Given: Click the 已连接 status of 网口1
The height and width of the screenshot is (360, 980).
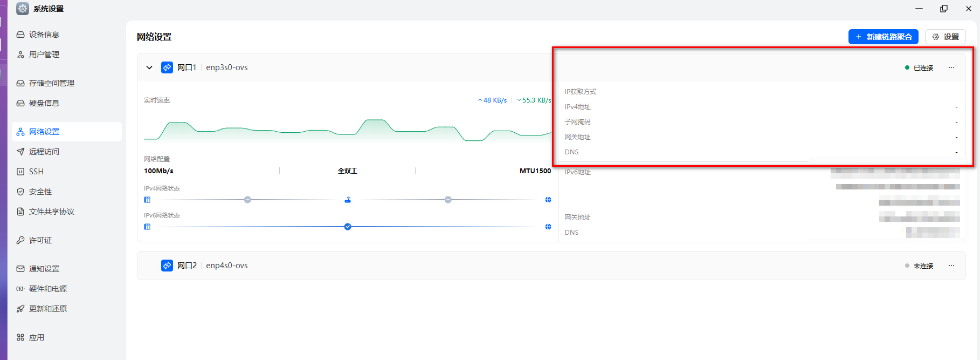Looking at the screenshot, I should [919, 67].
